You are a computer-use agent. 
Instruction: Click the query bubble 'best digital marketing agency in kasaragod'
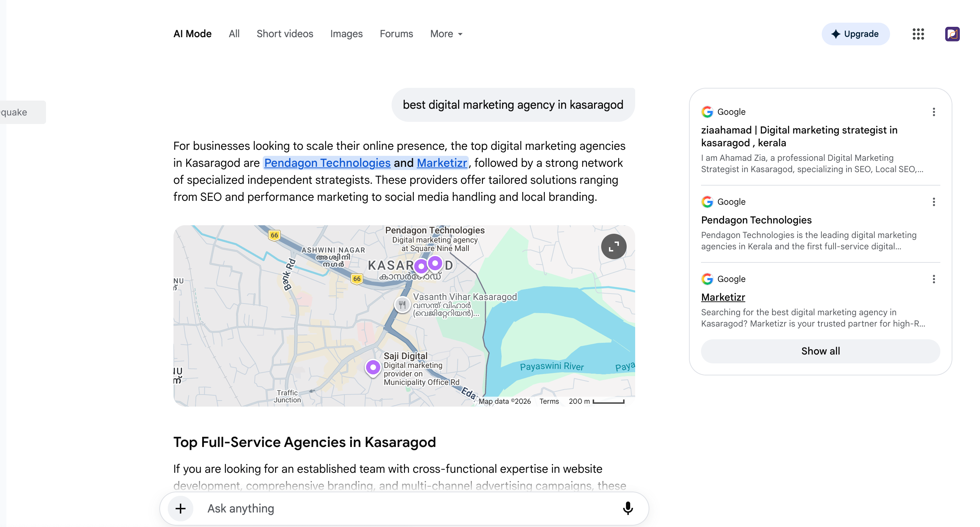513,104
